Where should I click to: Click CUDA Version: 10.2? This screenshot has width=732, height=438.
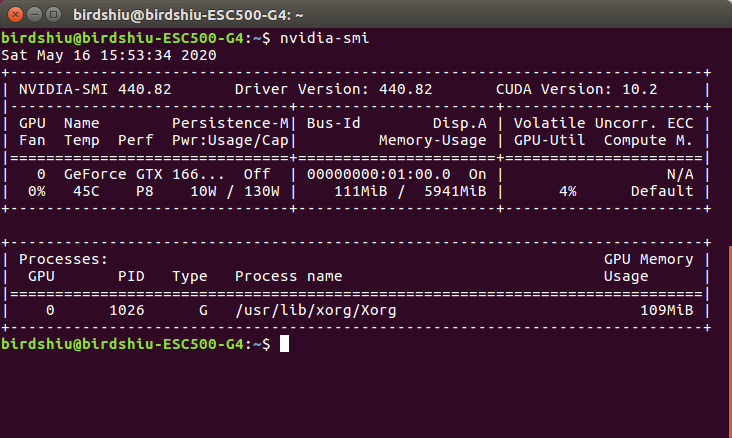click(577, 89)
